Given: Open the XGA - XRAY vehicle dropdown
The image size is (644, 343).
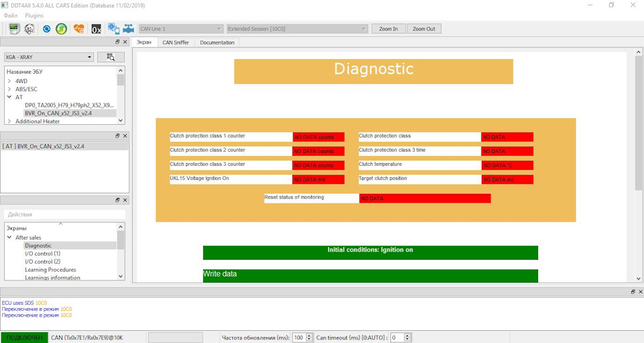Looking at the screenshot, I should click(x=48, y=57).
